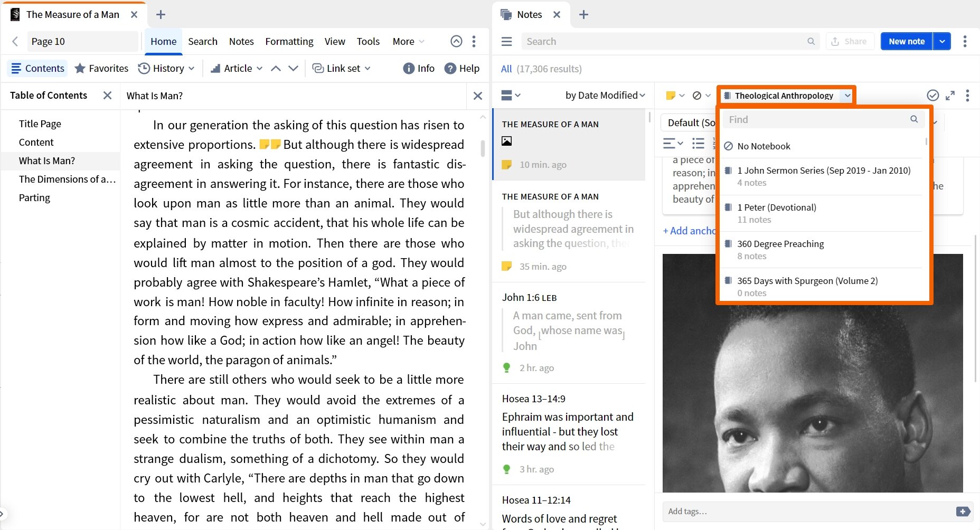Click Add tags field
The image size is (980, 530).
[808, 511]
